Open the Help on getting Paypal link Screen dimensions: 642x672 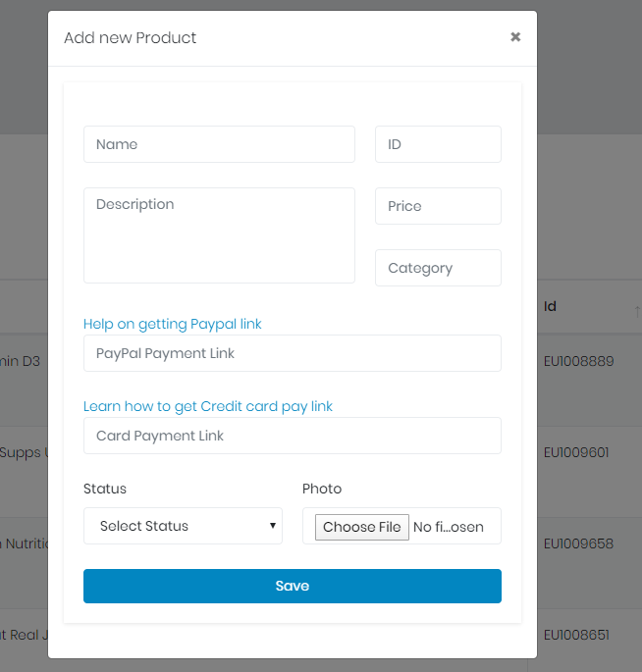click(x=173, y=324)
